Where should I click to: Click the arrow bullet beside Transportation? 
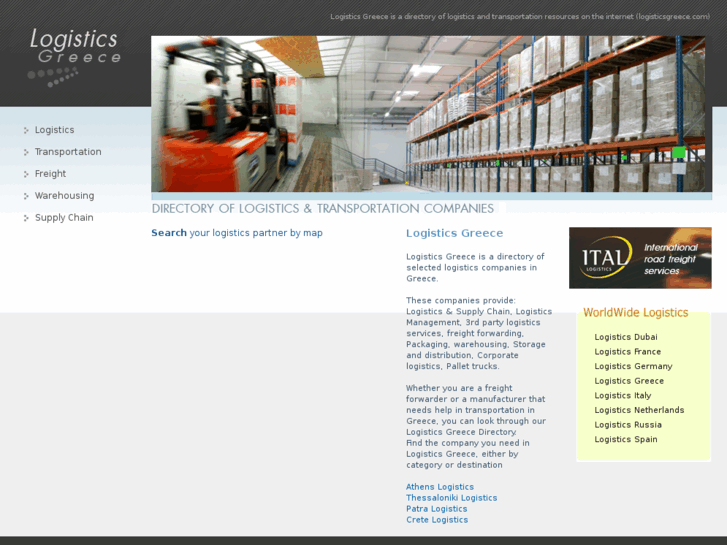click(26, 152)
